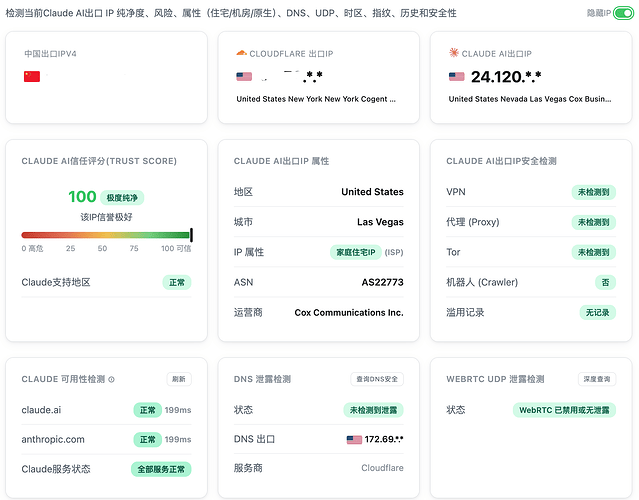This screenshot has height=500, width=639.
Task: Click the WebRTC disabled status badge
Action: pos(564,410)
